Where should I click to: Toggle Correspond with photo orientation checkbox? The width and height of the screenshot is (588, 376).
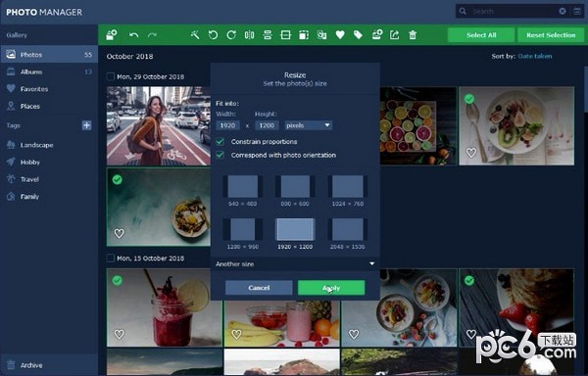coord(220,155)
